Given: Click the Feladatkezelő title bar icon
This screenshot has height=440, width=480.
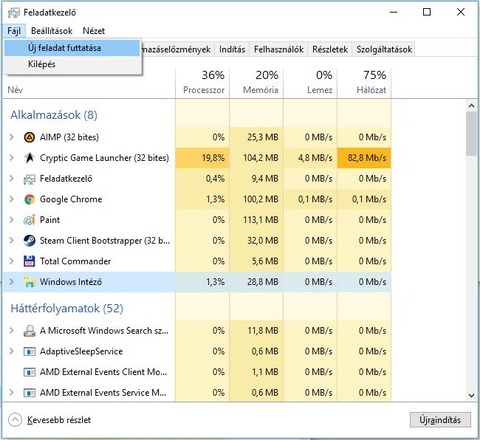Looking at the screenshot, I should point(14,13).
